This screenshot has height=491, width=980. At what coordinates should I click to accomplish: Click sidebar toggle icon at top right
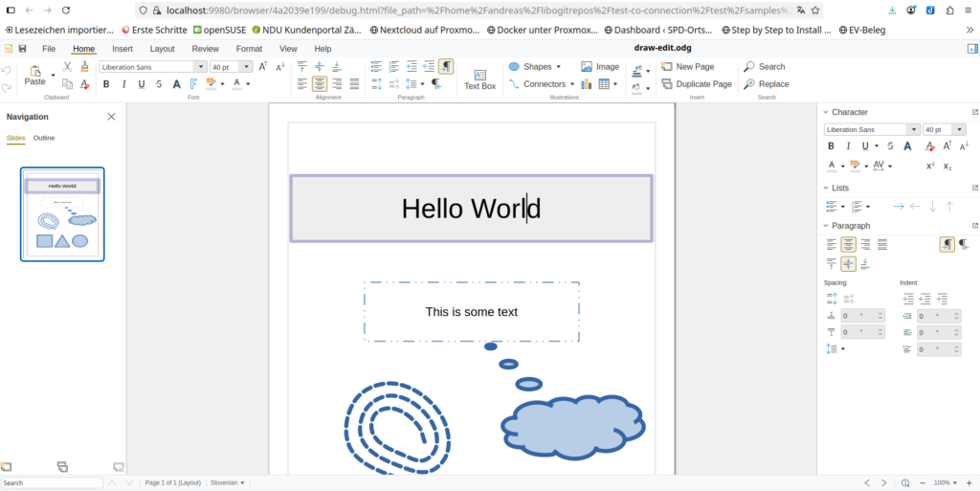tap(972, 49)
